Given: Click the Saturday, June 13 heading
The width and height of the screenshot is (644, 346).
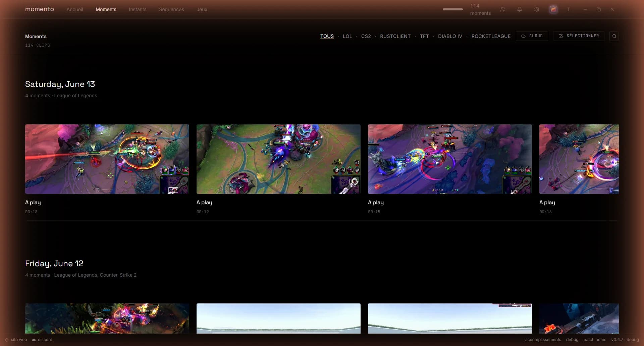Looking at the screenshot, I should point(60,84).
